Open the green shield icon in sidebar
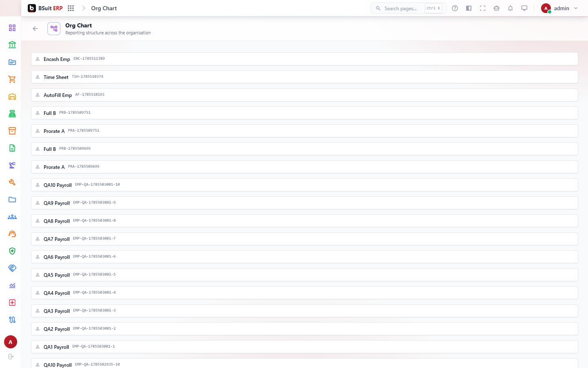 tap(12, 251)
